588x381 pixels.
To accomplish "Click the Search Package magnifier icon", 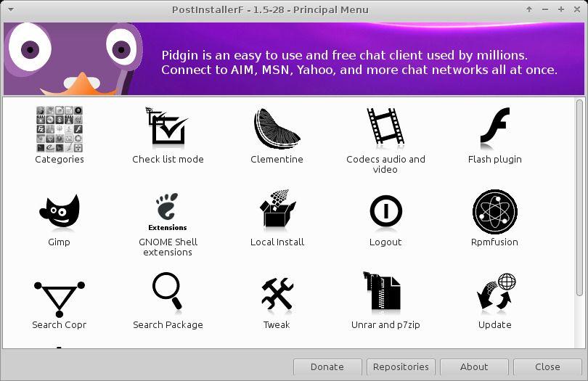I will (167, 291).
